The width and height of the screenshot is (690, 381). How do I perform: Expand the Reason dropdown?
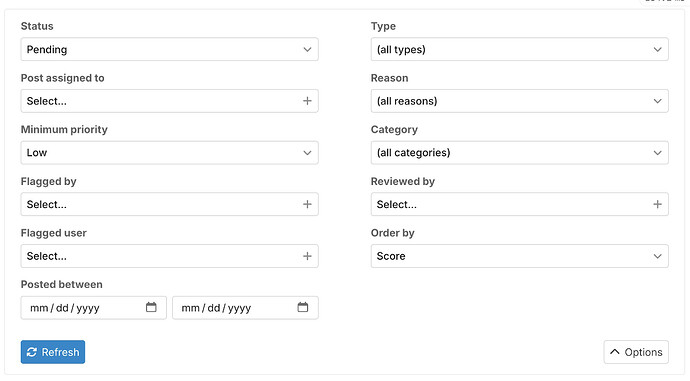520,101
